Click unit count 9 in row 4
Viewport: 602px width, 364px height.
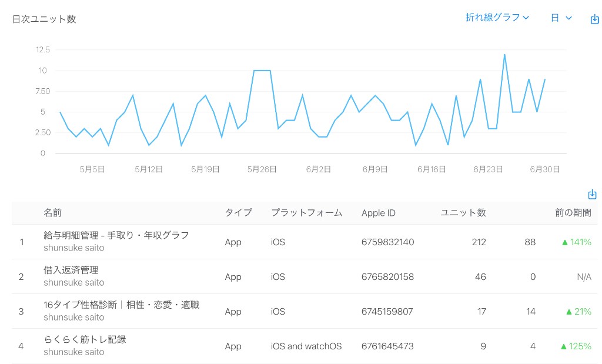483,346
